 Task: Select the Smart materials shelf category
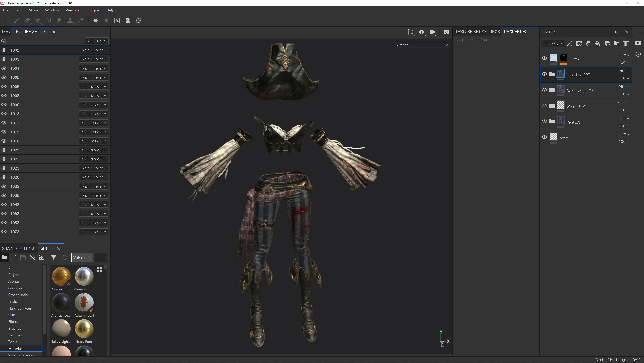pyautogui.click(x=21, y=355)
